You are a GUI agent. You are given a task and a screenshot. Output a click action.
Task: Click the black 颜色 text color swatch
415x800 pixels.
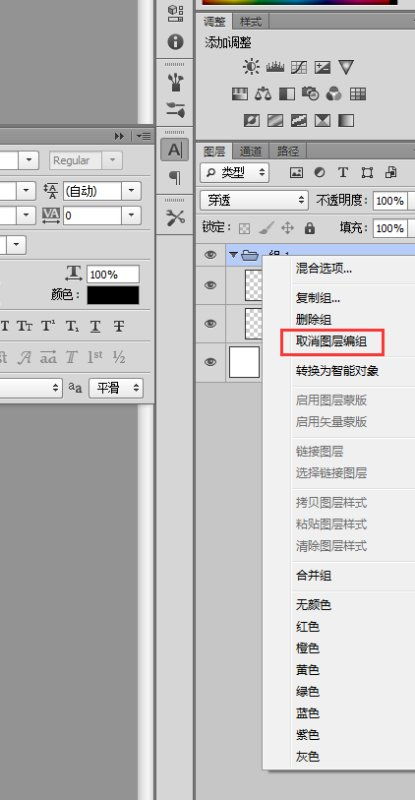113,295
